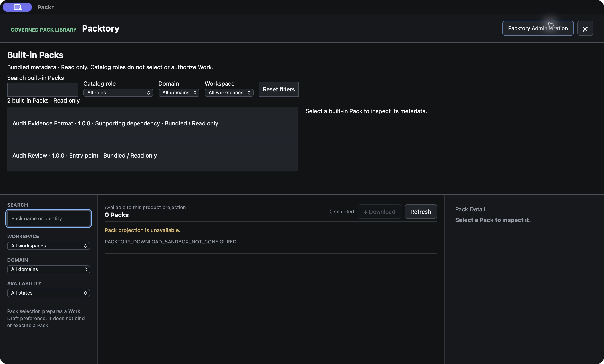
Task: Click the Packtory title heading
Action: [x=101, y=28]
